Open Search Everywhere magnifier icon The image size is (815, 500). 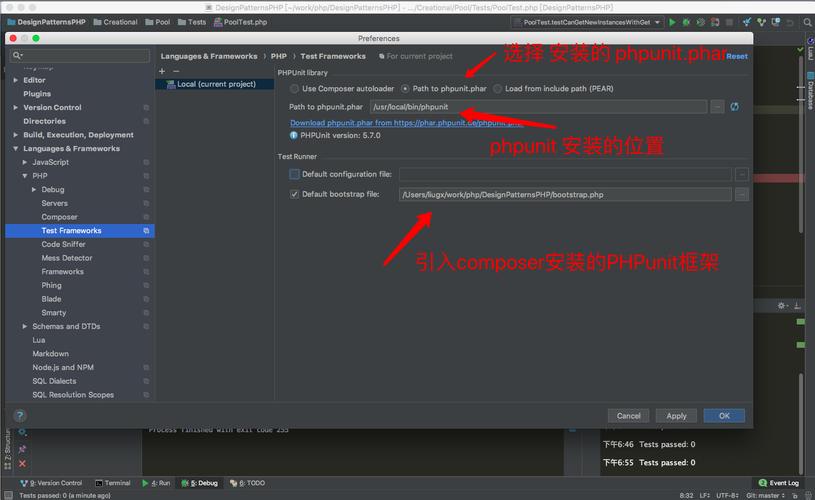click(807, 22)
